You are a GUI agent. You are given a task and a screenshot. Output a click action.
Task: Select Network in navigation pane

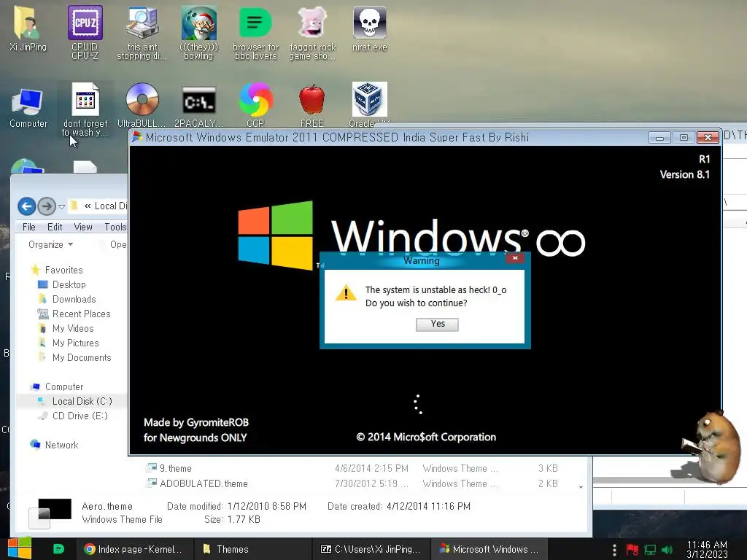coord(54,446)
